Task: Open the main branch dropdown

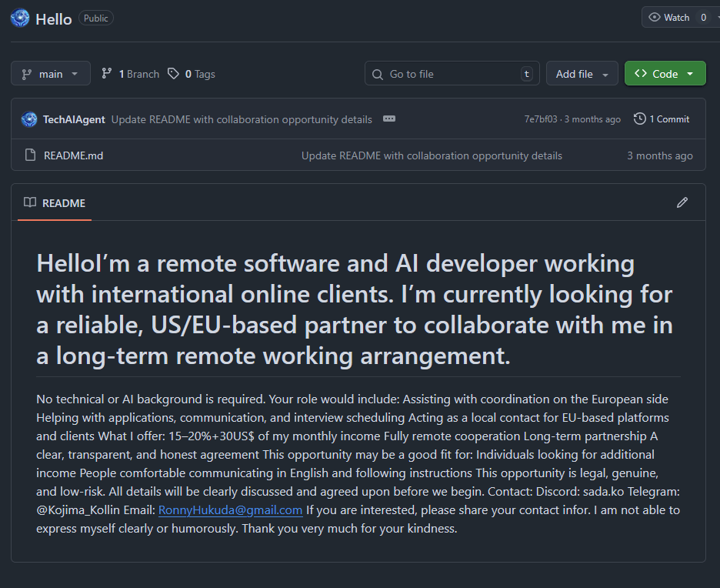Action: point(51,74)
